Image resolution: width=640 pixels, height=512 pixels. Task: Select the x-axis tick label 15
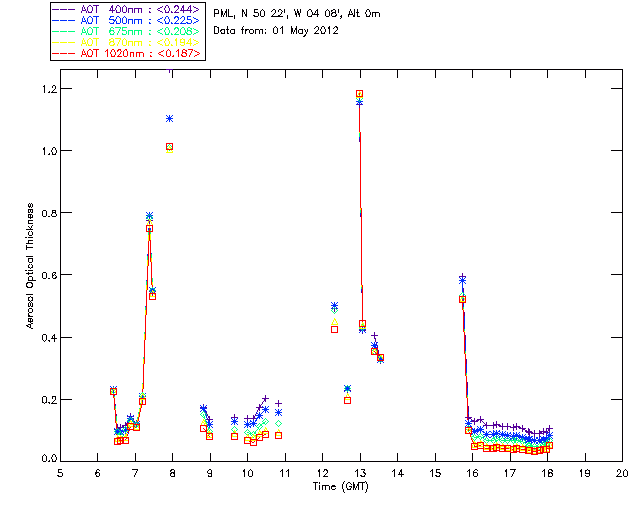click(x=435, y=473)
